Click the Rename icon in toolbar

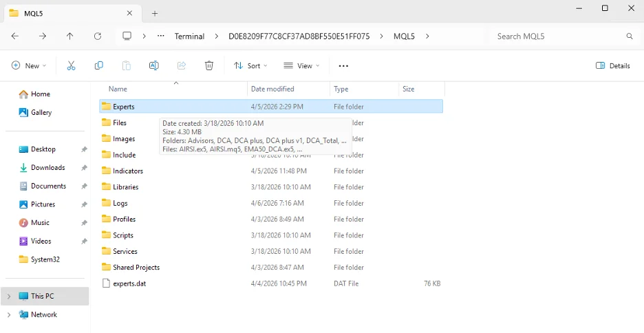tap(154, 65)
